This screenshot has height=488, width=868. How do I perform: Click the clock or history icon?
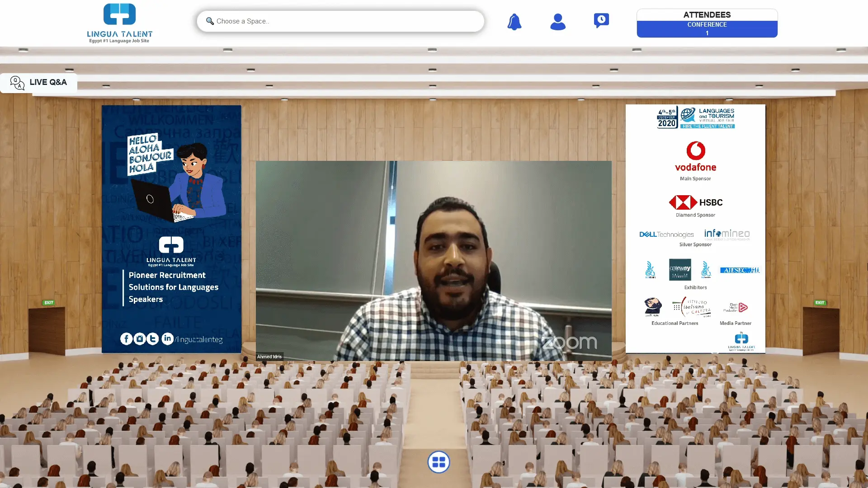[x=601, y=21]
